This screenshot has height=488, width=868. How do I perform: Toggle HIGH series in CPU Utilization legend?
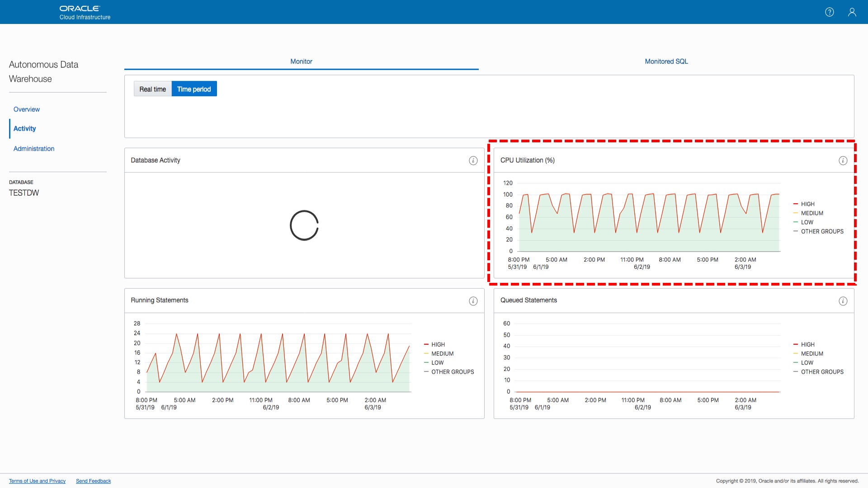tap(807, 204)
